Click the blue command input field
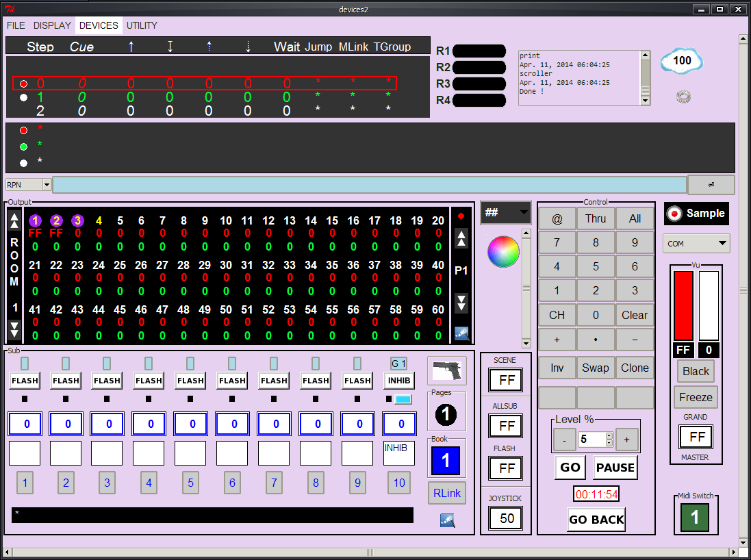Screen dimensions: 751x560 coord(369,184)
